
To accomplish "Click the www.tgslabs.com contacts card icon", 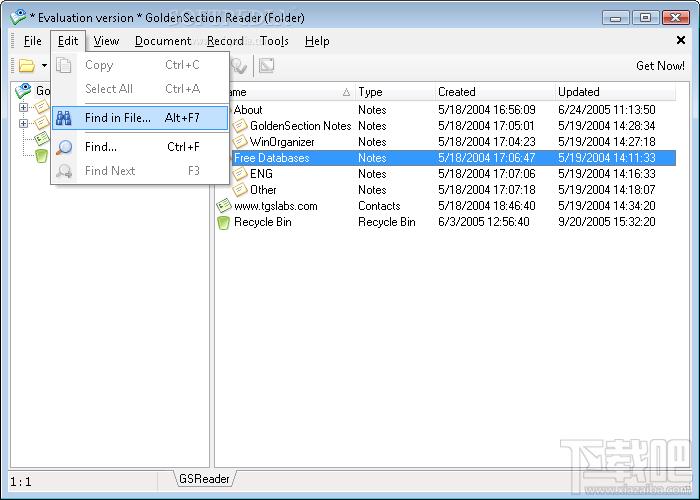I will 223,206.
